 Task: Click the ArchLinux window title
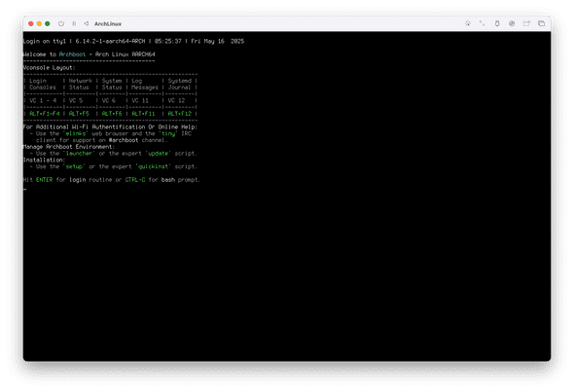(108, 23)
